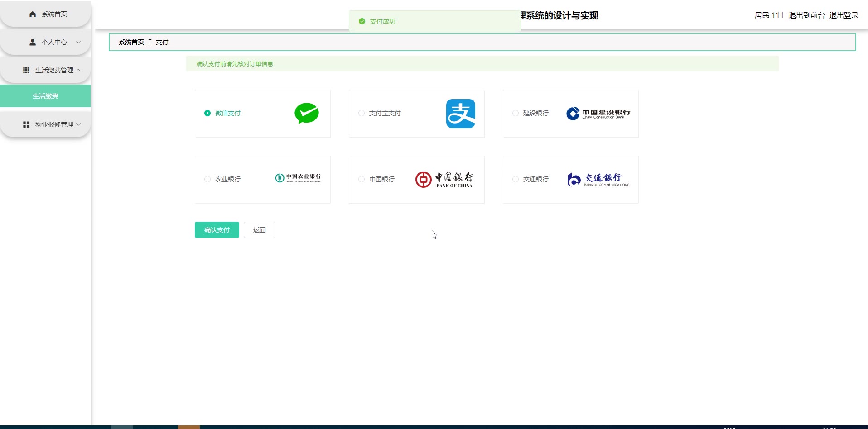This screenshot has width=868, height=429.
Task: Click the Bank of Communications logo
Action: click(x=598, y=180)
